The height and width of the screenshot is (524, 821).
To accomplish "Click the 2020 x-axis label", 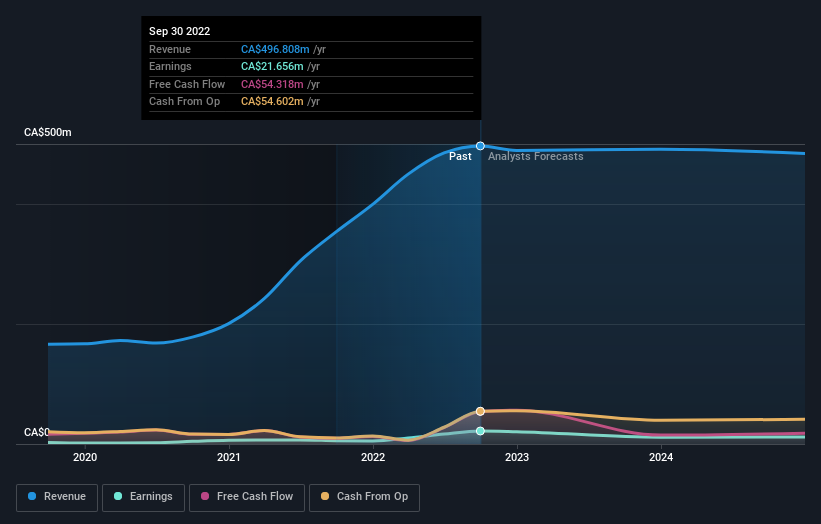I will [x=85, y=457].
